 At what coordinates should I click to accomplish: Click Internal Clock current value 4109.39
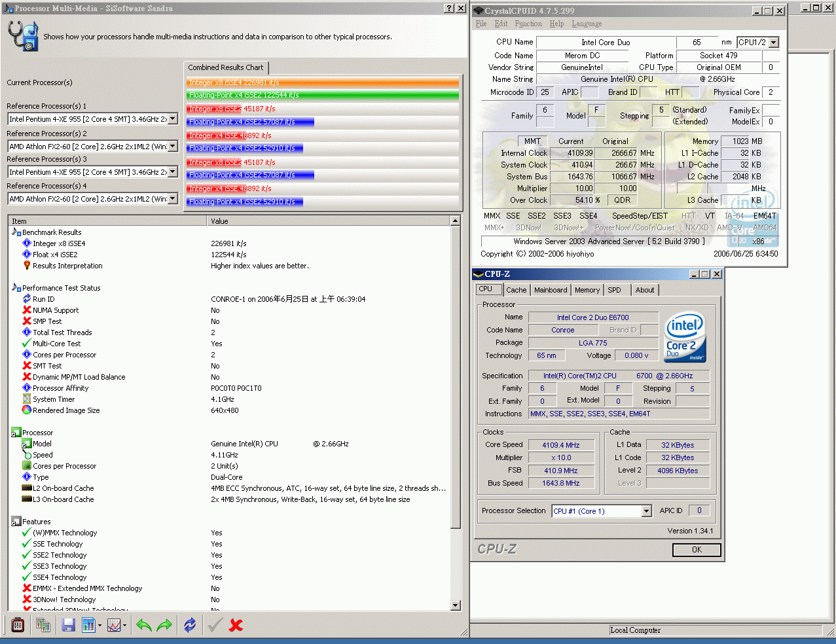tap(572, 153)
